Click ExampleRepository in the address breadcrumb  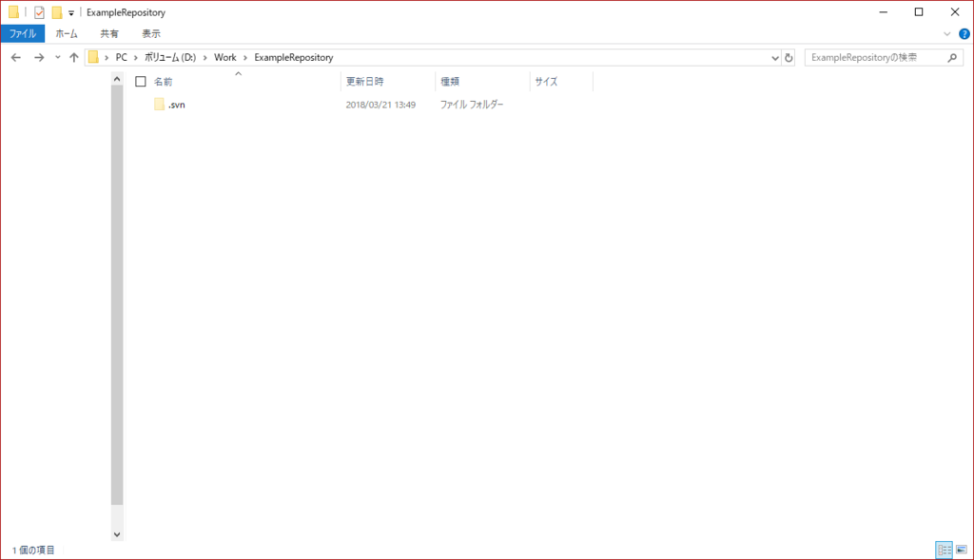(x=294, y=57)
